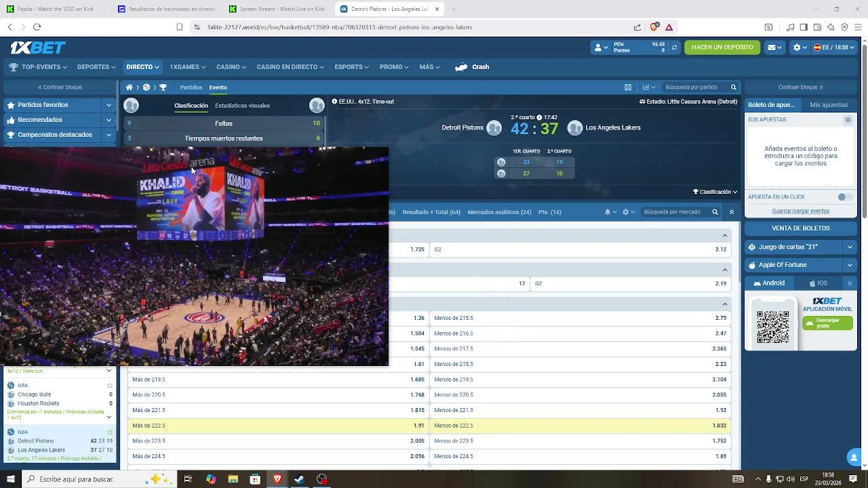Click the share icon in the address bar
The width and height of the screenshot is (868, 488).
point(637,27)
